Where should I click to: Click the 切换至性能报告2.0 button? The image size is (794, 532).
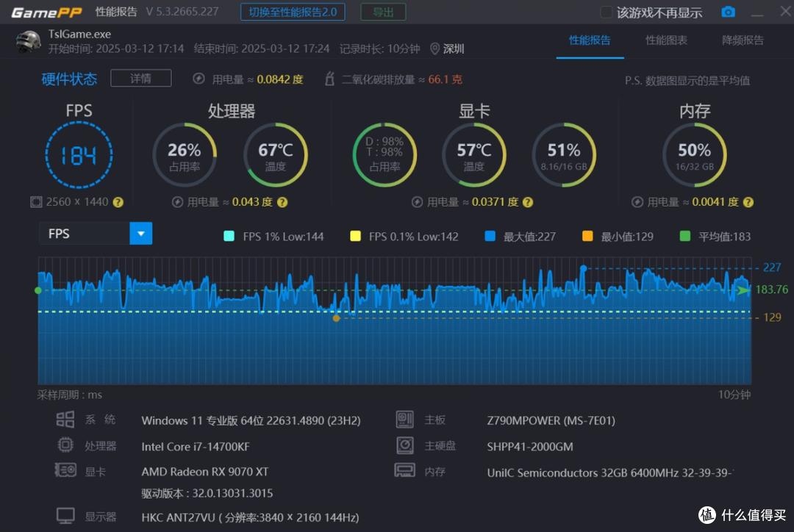point(293,12)
